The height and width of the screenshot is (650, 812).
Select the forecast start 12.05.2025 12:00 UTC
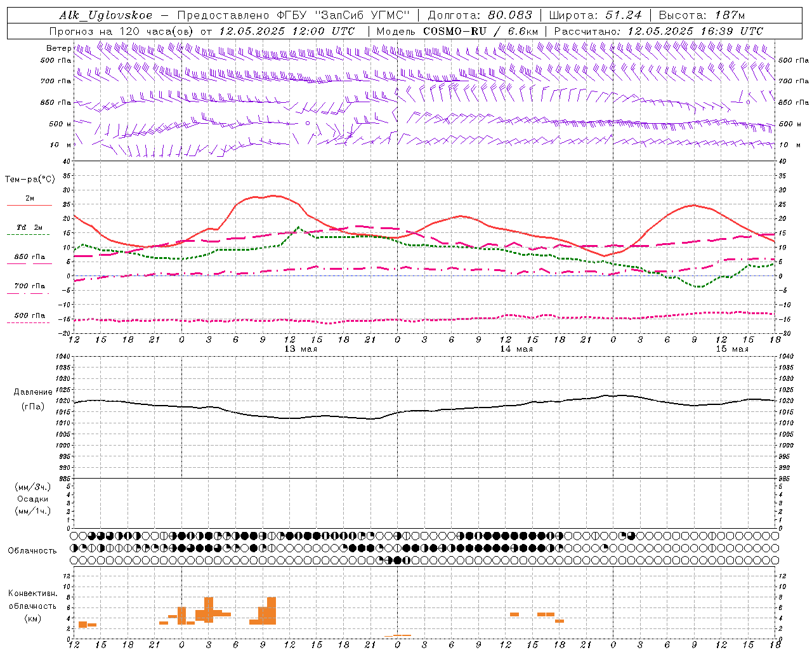287,31
